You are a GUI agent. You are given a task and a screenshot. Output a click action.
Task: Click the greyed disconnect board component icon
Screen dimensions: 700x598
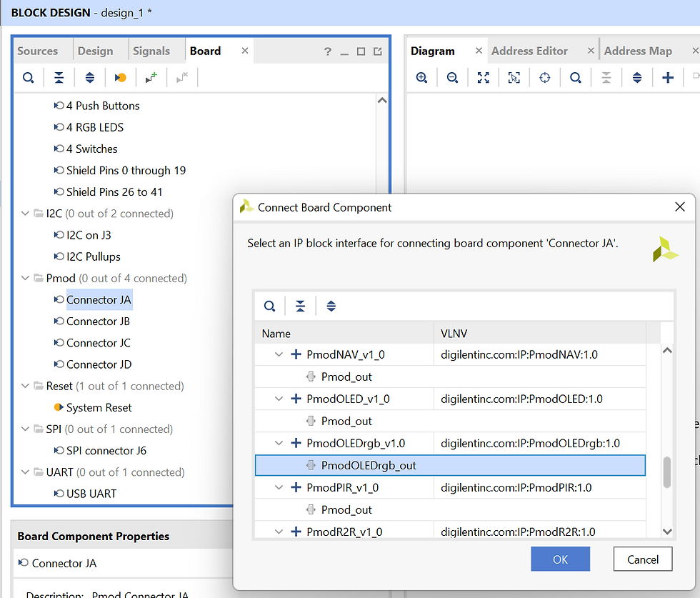182,78
